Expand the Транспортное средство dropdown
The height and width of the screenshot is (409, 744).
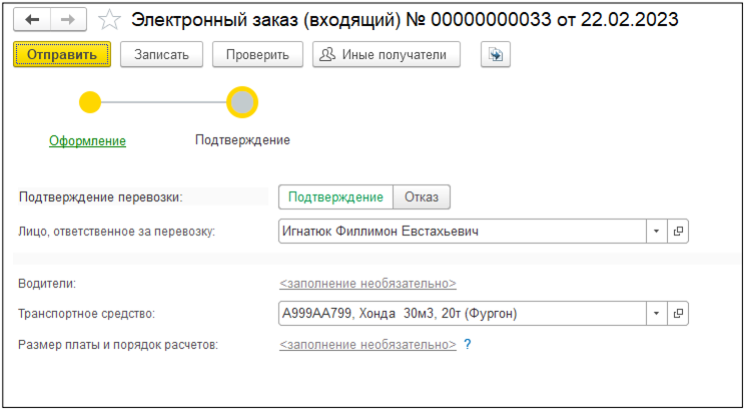[656, 314]
